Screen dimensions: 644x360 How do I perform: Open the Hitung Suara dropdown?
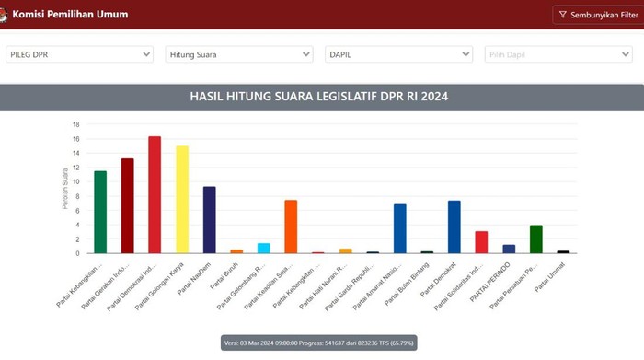click(239, 54)
